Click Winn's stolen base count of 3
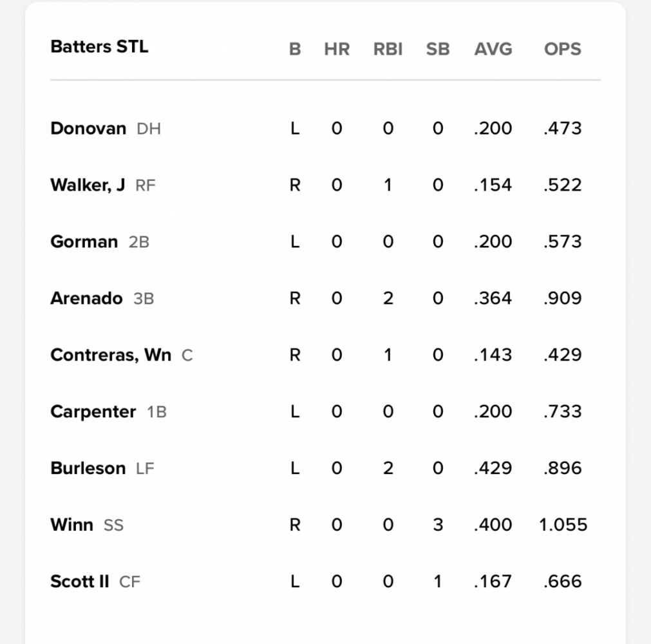This screenshot has height=644, width=651. [x=438, y=525]
